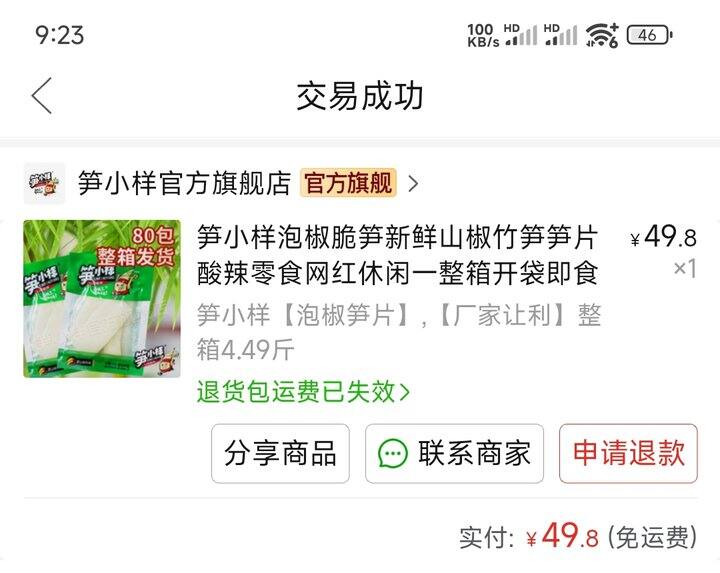Tap the back arrow icon
Viewport: 720px width, 573px height.
(x=42, y=96)
